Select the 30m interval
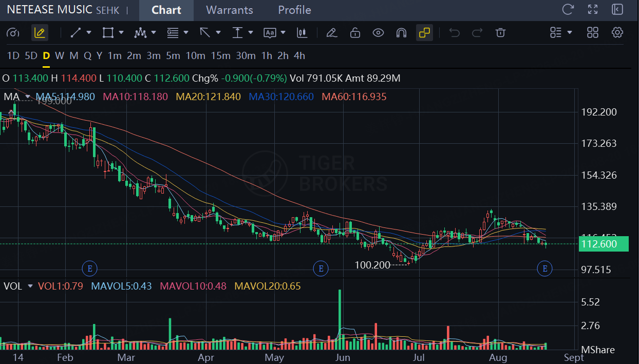Screen dimensions: 639x364 246,55
